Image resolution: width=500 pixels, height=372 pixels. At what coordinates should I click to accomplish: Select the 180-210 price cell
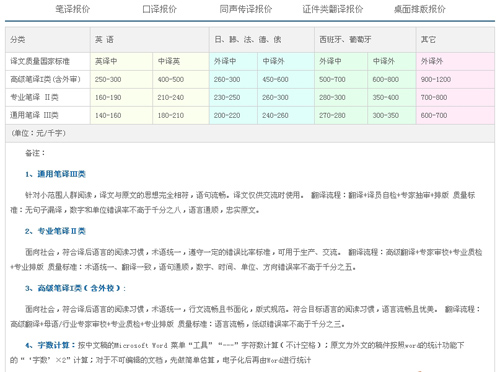coord(181,115)
